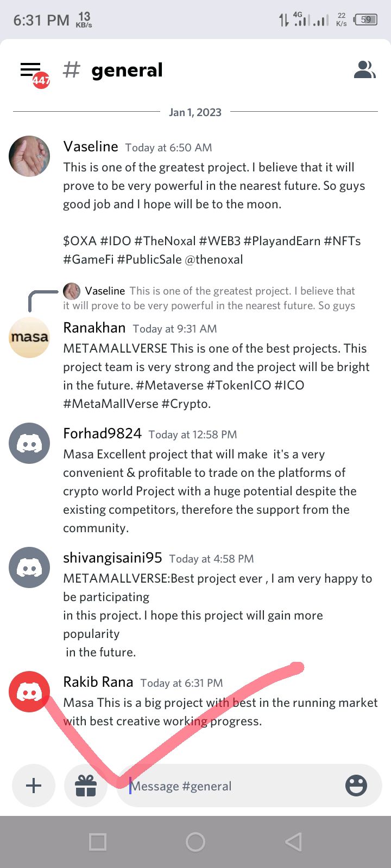Tap the general channel title
Screen dimensions: 391x868
pos(127,70)
